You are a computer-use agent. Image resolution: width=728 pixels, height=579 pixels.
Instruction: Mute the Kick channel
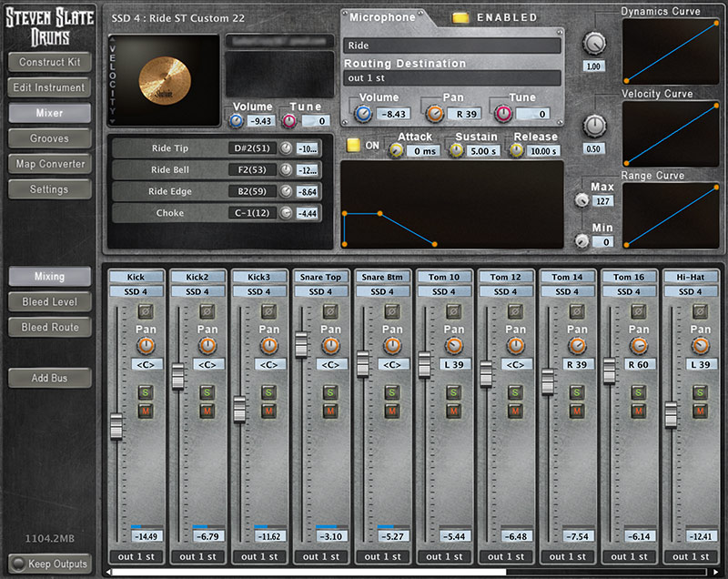tap(146, 411)
